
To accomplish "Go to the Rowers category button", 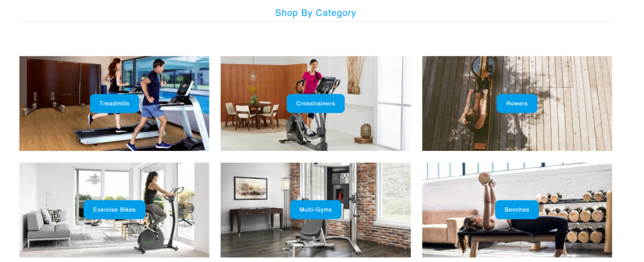I will pyautogui.click(x=517, y=103).
